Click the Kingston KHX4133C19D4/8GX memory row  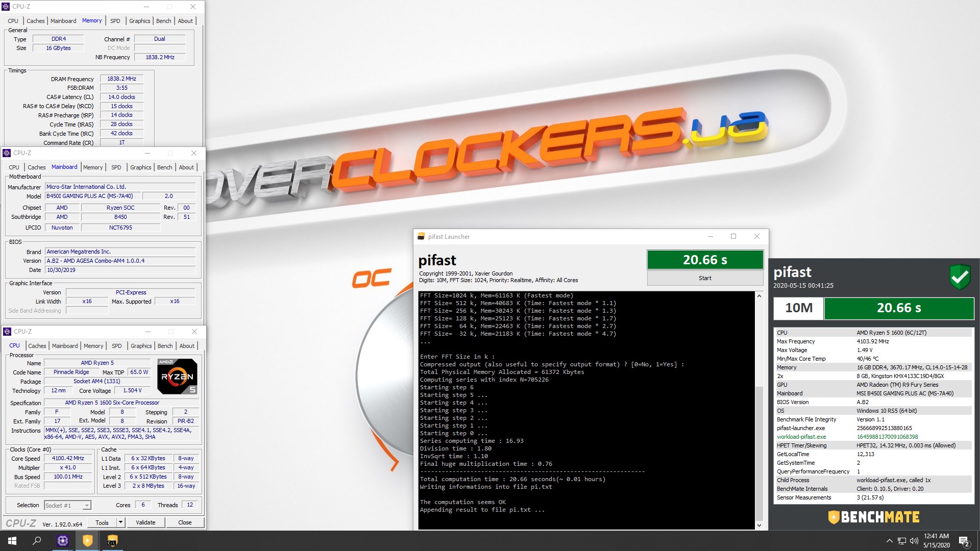[x=873, y=376]
